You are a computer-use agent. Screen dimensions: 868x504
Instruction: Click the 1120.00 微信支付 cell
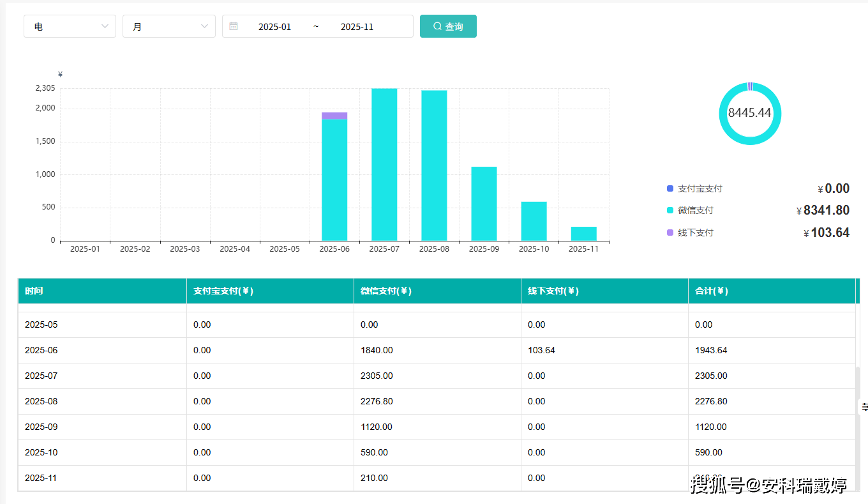pyautogui.click(x=437, y=427)
